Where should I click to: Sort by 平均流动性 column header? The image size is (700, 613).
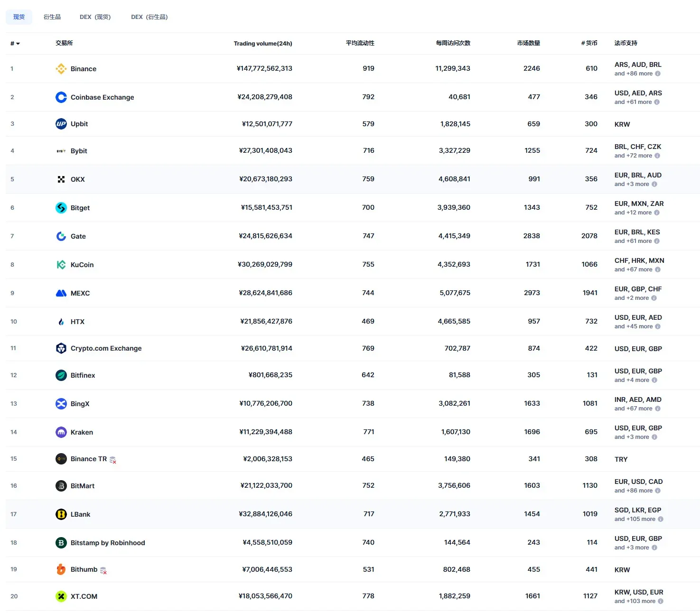pyautogui.click(x=360, y=43)
